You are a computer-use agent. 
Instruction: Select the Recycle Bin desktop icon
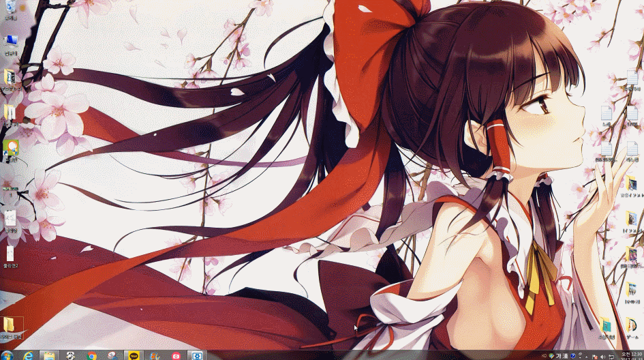pos(10,9)
